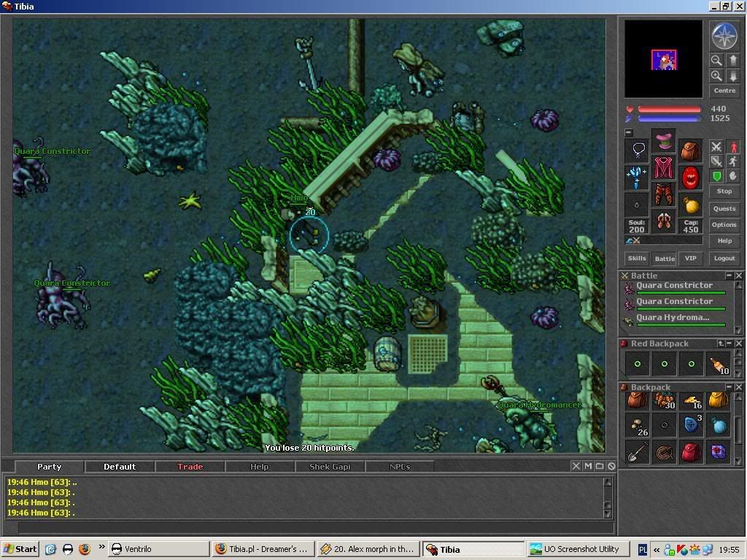747x560 pixels.
Task: Select the yellow bag in the ammo slot
Action: click(x=691, y=205)
